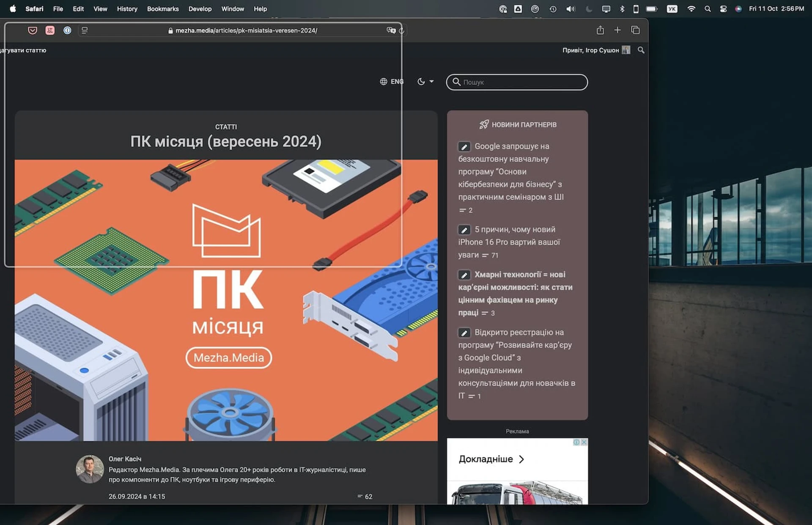Open the Window menu
The image size is (812, 525).
point(233,8)
